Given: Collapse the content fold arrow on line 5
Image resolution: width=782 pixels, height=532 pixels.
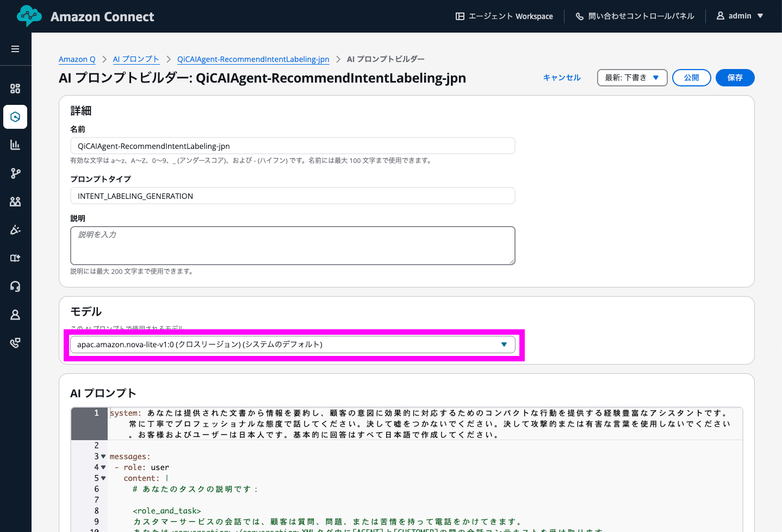Looking at the screenshot, I should (103, 478).
